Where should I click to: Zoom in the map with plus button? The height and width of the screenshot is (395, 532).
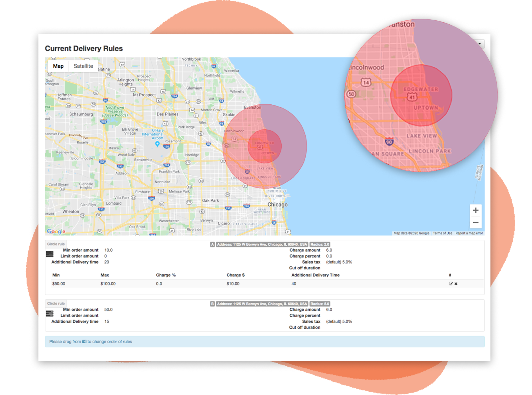pos(476,210)
